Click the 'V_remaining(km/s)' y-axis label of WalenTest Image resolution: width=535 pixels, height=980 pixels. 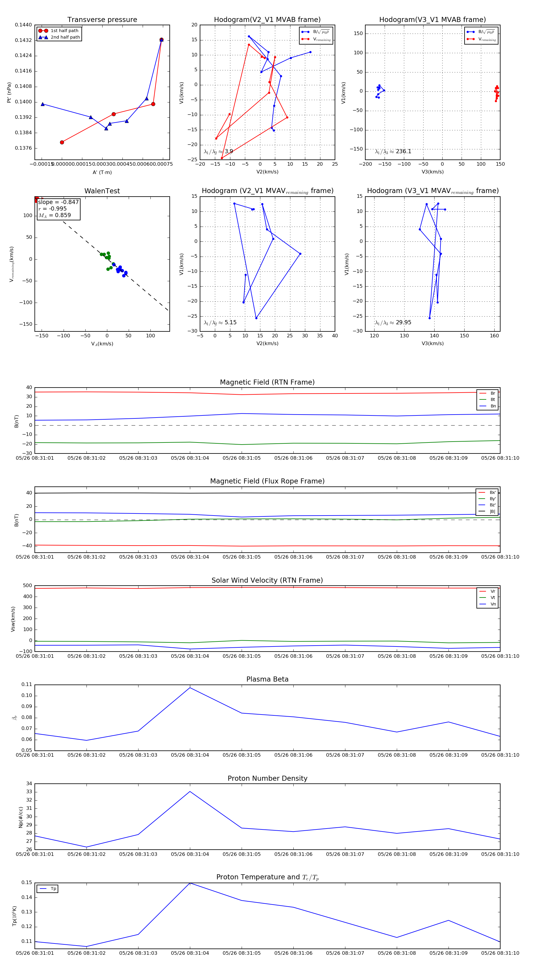(x=11, y=264)
